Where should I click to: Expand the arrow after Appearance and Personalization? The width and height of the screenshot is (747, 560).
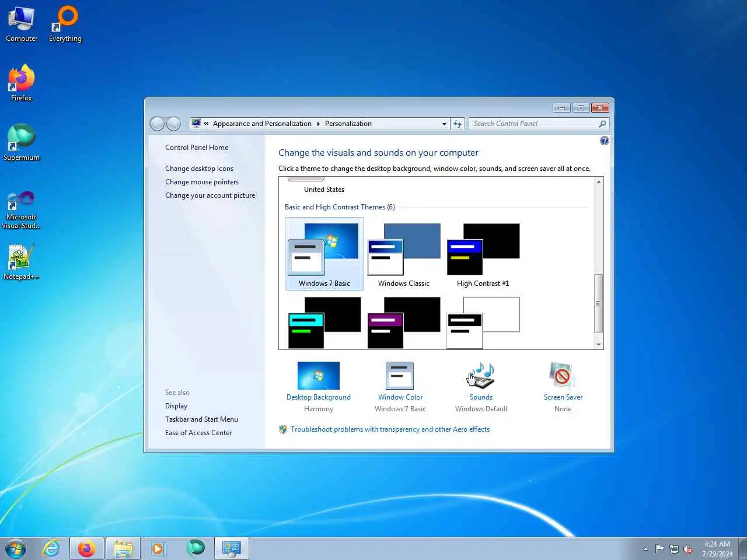click(x=319, y=124)
